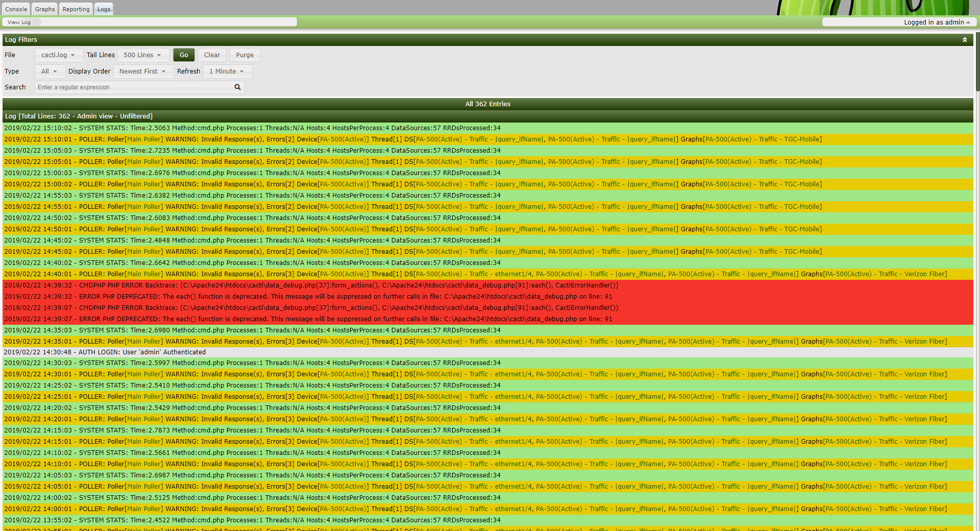Image resolution: width=980 pixels, height=531 pixels.
Task: Click the 14:20:02 SYSTEM STATS entry
Action: (x=487, y=408)
